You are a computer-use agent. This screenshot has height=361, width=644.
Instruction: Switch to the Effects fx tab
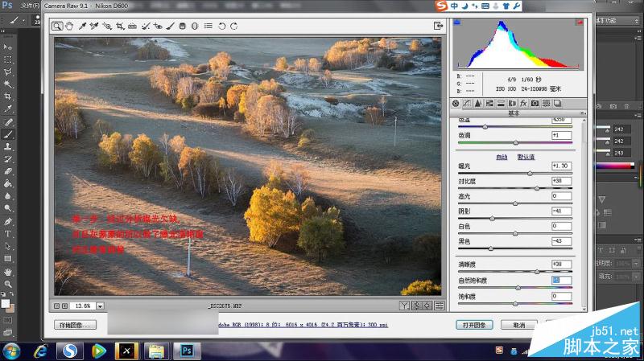tap(523, 104)
